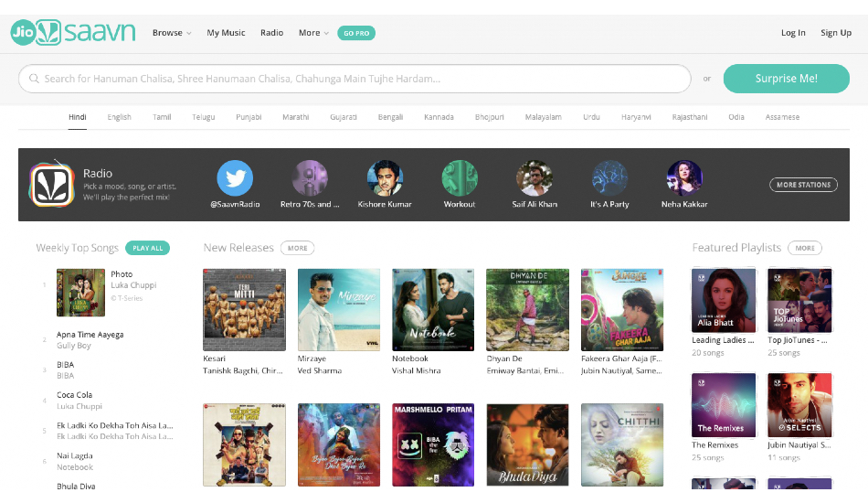Open the Photo song album thumbnail
The width and height of the screenshot is (868, 503).
click(80, 293)
